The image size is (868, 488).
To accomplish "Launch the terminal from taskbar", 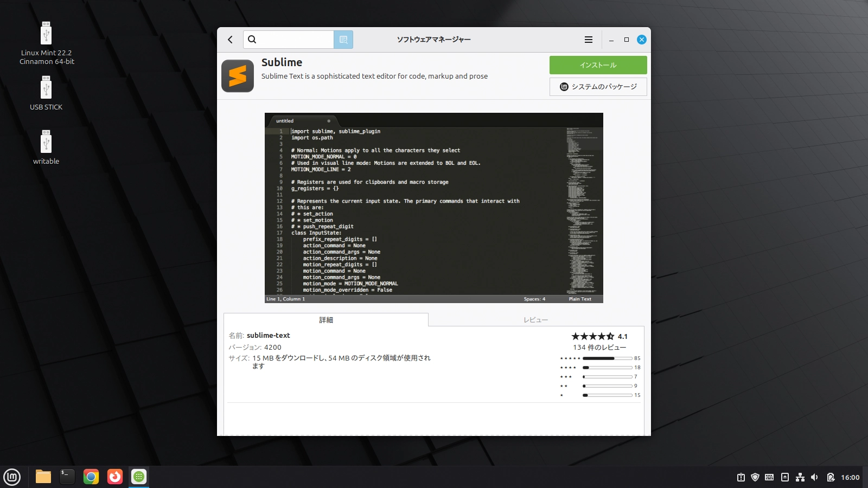I will tap(67, 477).
